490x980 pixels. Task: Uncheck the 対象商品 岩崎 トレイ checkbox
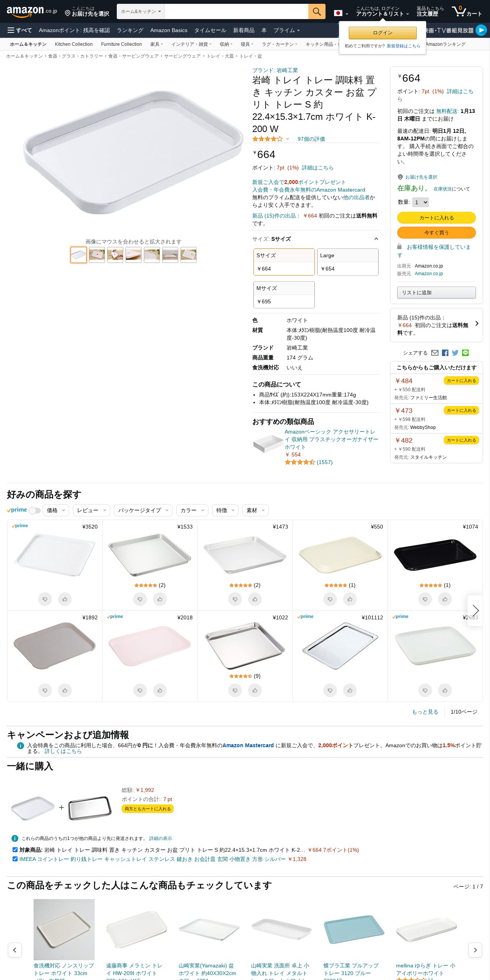pos(15,850)
